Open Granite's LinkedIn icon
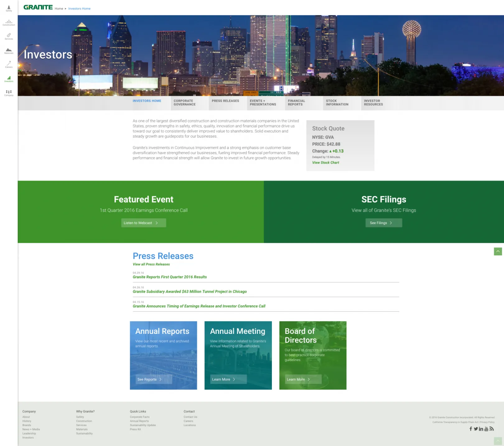The height and width of the screenshot is (446, 504). pyautogui.click(x=481, y=429)
